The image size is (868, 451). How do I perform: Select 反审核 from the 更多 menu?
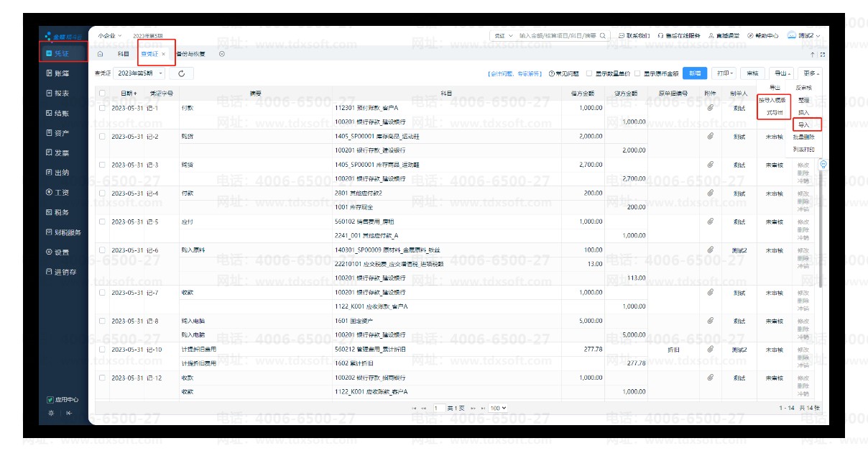[x=804, y=87]
